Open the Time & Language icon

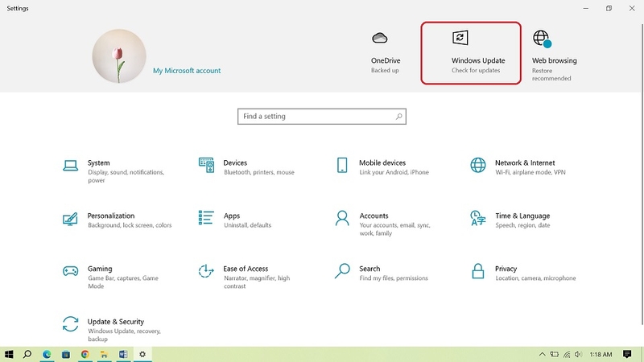tap(478, 218)
